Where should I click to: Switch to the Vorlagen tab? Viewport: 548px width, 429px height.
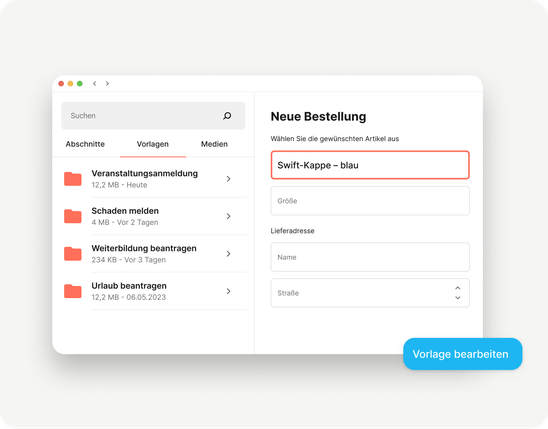point(153,144)
